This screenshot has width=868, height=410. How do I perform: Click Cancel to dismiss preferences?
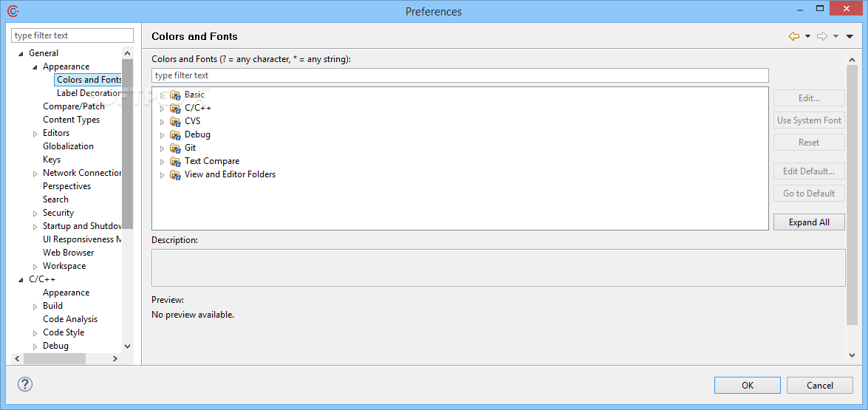click(820, 385)
